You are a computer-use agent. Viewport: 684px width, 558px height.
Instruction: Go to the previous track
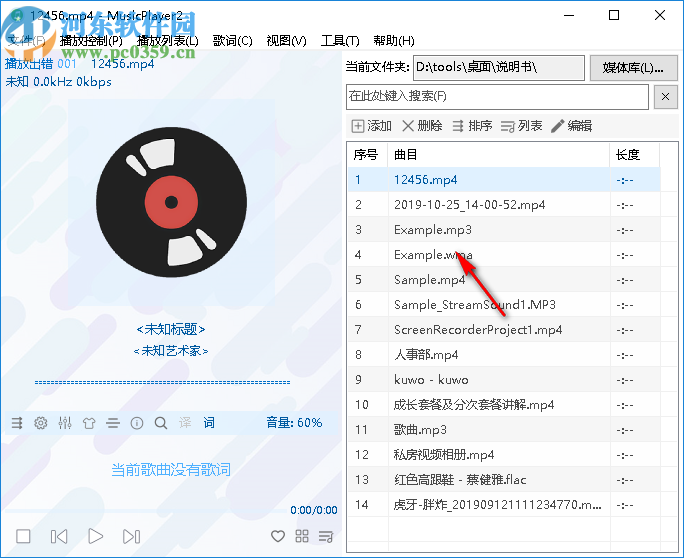coord(59,536)
